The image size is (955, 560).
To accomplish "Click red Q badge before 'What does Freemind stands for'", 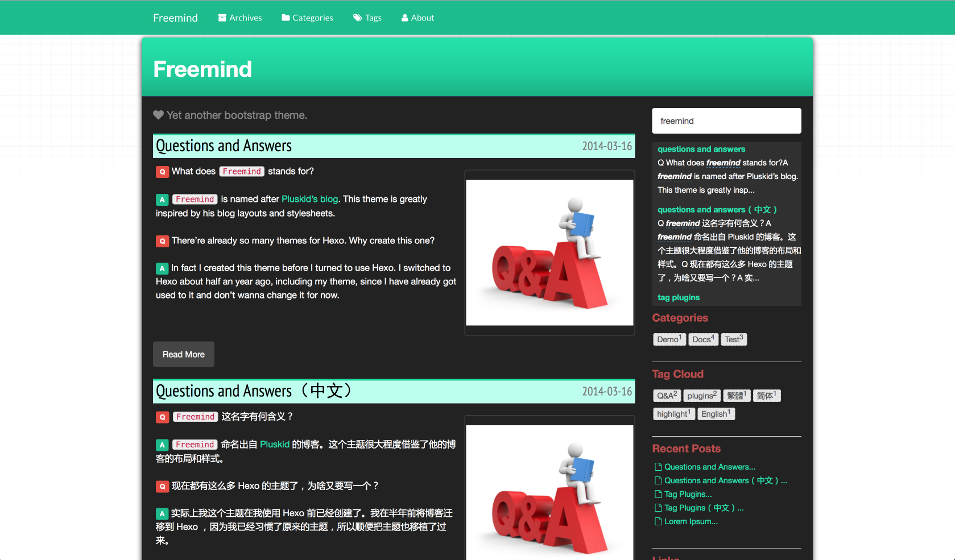I will point(162,172).
